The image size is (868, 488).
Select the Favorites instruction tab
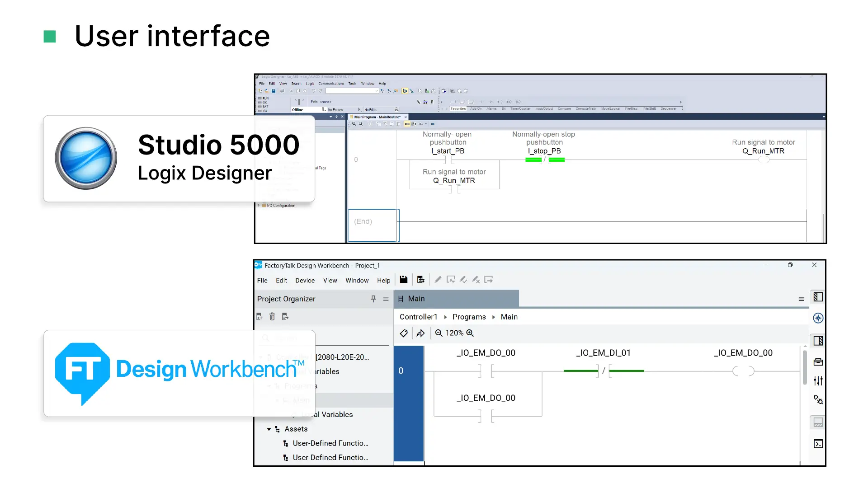click(x=458, y=109)
